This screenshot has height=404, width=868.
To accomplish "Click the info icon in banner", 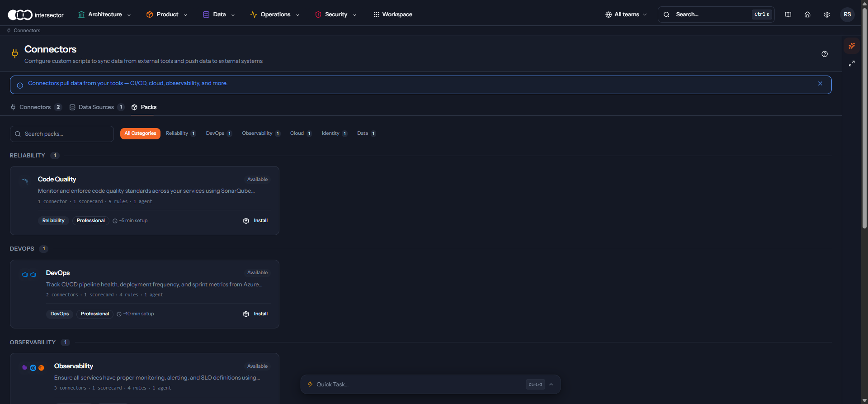I will [x=20, y=86].
